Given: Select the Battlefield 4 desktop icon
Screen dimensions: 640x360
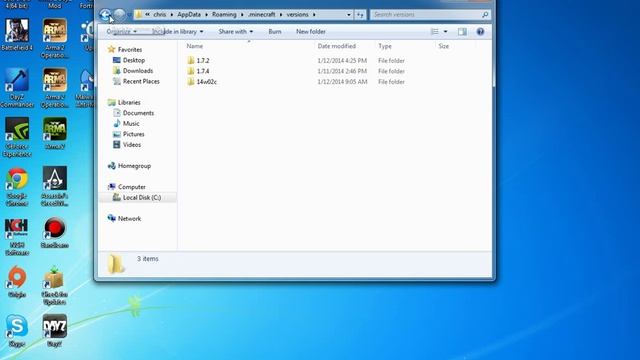Looking at the screenshot, I should coord(17,35).
